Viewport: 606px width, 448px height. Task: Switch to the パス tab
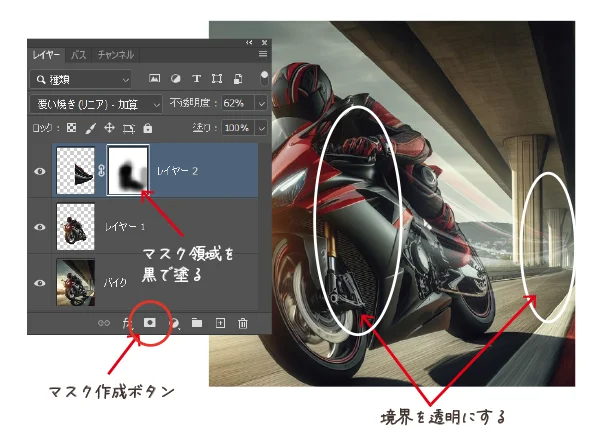pos(78,55)
